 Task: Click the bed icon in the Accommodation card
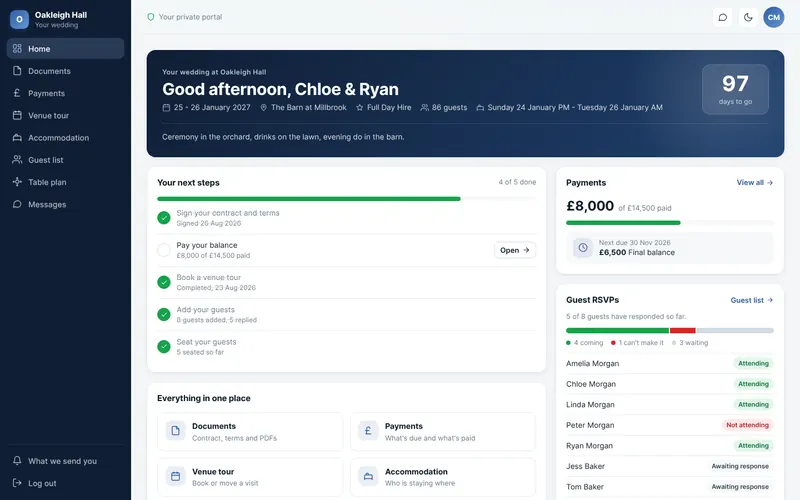368,477
